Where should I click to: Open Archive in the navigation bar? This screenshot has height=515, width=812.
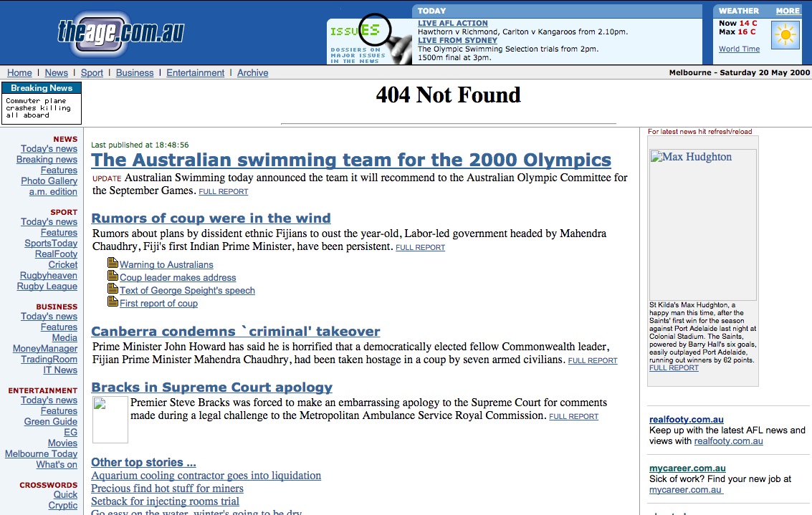(253, 73)
